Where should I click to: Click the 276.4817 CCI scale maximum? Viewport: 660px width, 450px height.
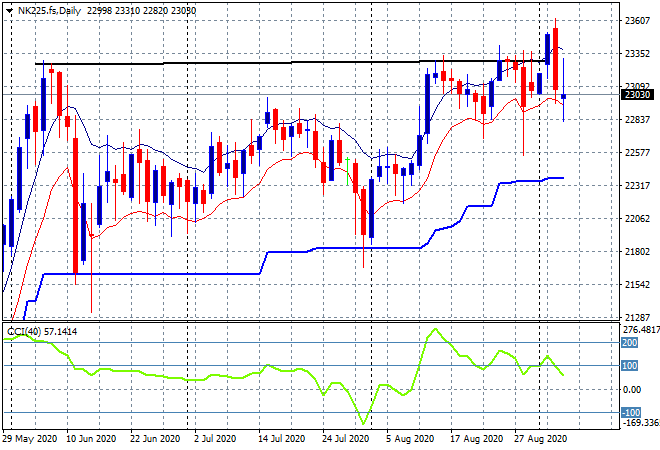[641, 330]
